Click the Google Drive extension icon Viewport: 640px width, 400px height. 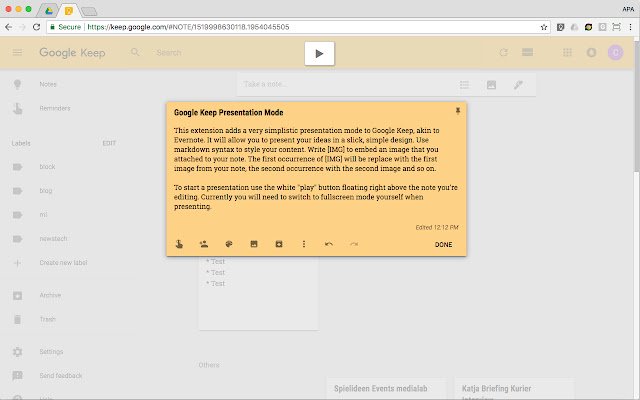(574, 27)
